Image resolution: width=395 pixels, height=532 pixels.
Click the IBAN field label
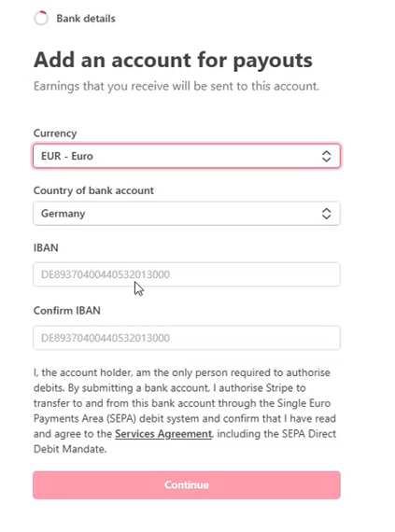[x=46, y=247]
